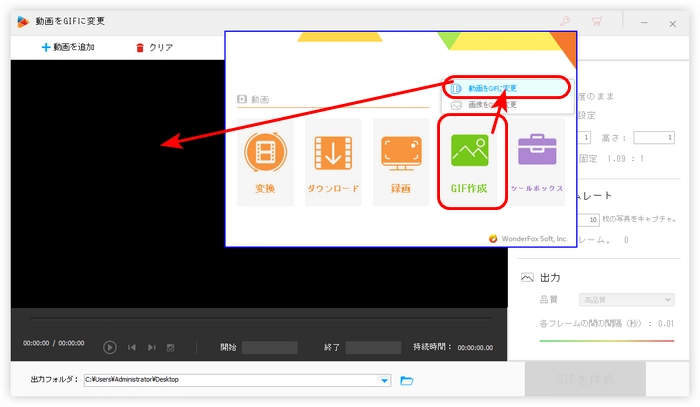This screenshot has height=407, width=700.
Task: Click the shopping cart icon in title bar
Action: 597,20
